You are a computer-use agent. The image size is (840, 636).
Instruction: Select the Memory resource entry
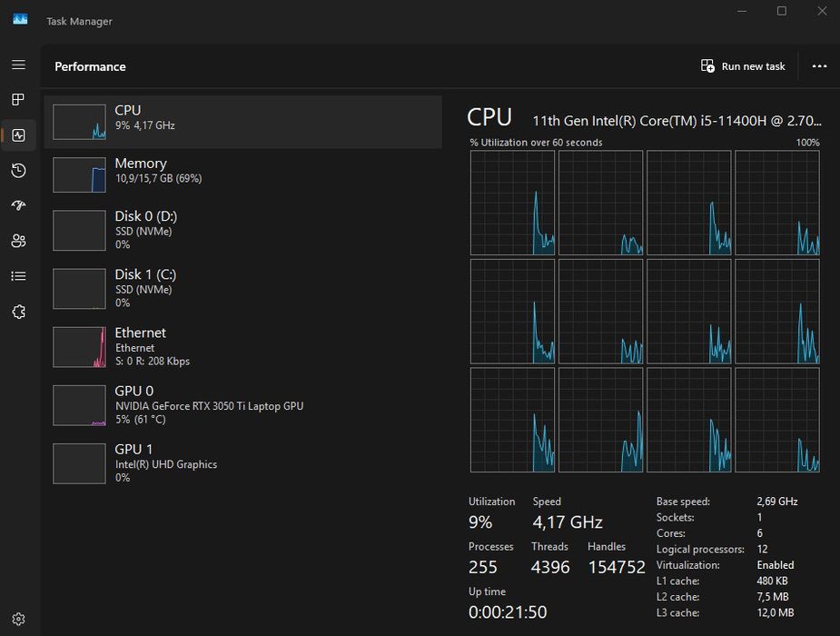pos(243,174)
